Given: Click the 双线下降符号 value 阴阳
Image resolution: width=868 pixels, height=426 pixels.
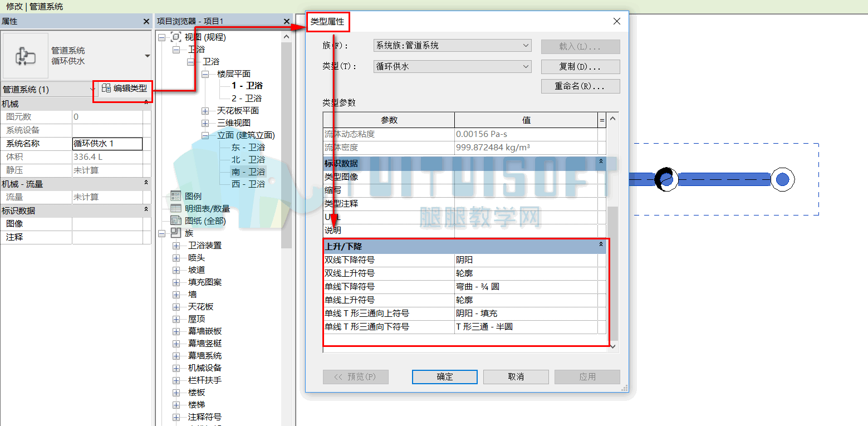Looking at the screenshot, I should point(526,259).
